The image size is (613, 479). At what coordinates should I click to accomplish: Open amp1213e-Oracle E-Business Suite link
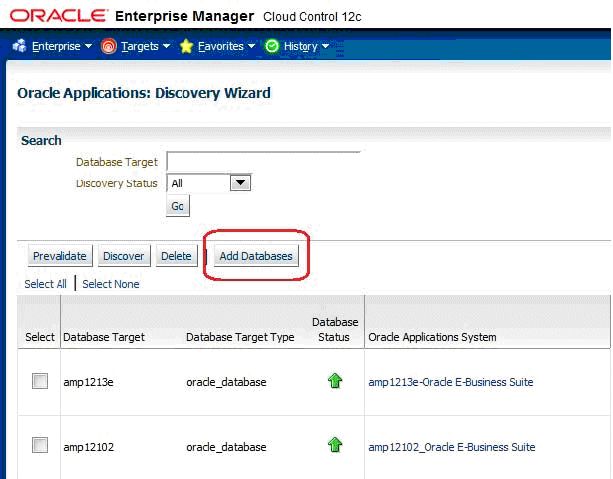pyautogui.click(x=451, y=382)
